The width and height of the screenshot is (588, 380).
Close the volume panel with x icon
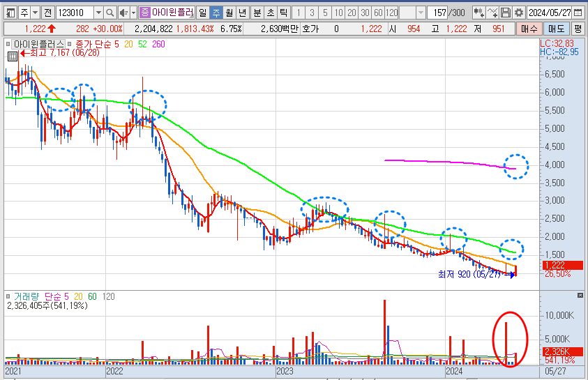pos(580,296)
